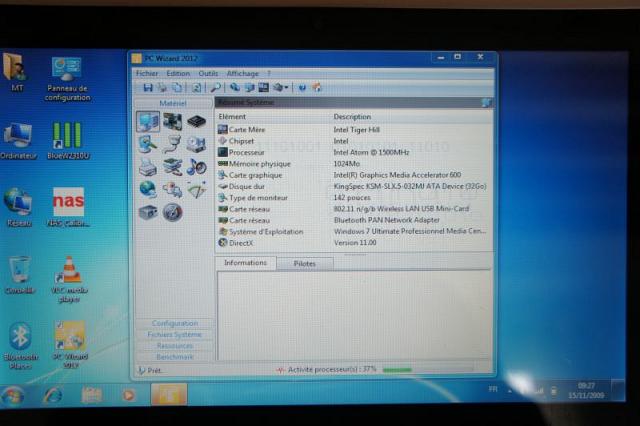
Task: Select the Disque dur row
Action: (x=354, y=186)
